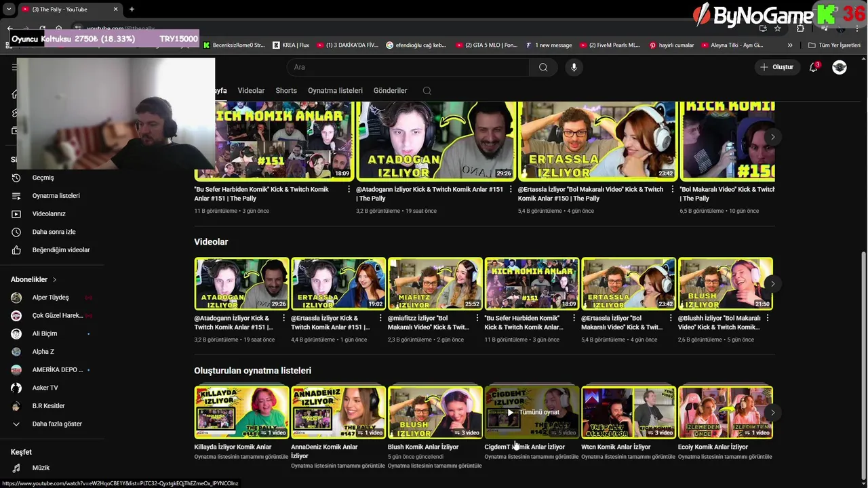The width and height of the screenshot is (868, 488).
Task: Open AnnaDeniz Komik Anlar playlist
Action: click(338, 412)
